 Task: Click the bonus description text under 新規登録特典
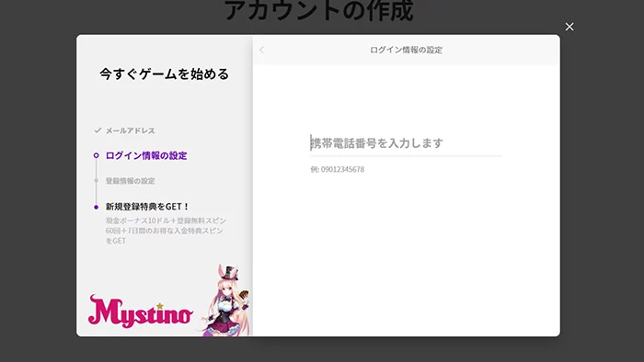click(166, 231)
